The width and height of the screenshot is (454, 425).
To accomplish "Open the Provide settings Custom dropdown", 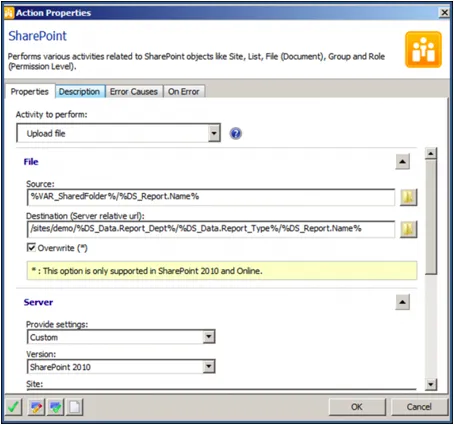I will pos(209,337).
